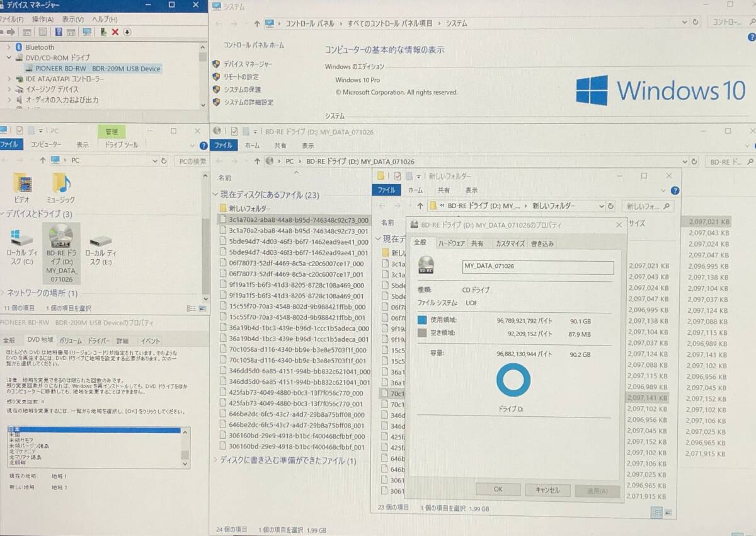Open the ドライブ ツール ribbon tab

point(121,145)
